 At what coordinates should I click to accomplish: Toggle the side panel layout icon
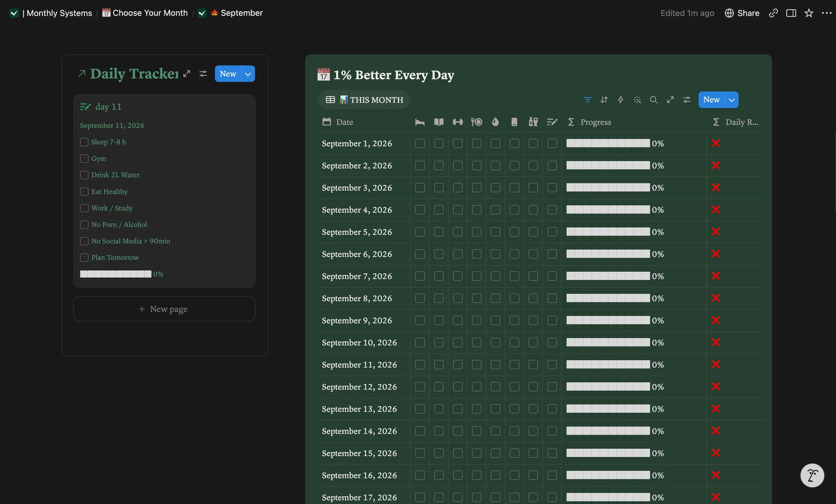pyautogui.click(x=791, y=13)
